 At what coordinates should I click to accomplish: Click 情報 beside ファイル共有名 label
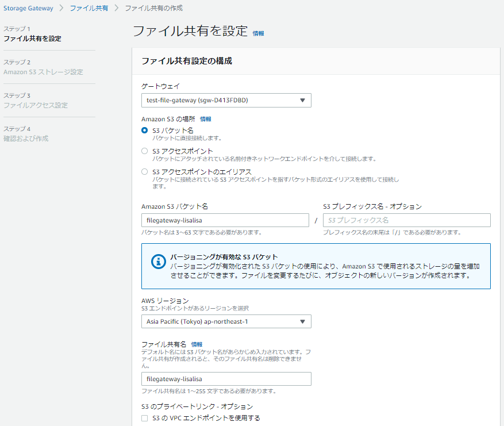[197, 344]
